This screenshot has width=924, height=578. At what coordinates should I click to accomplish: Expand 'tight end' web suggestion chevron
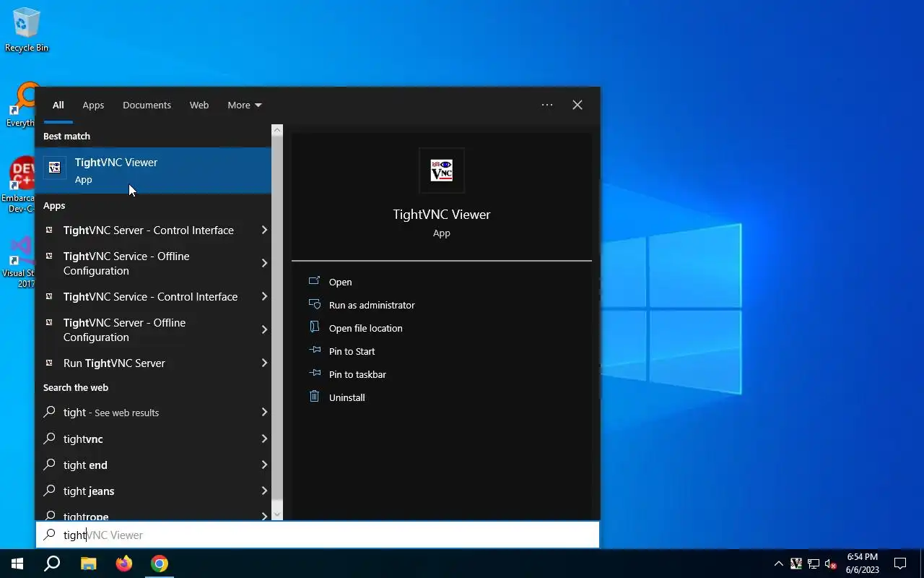pyautogui.click(x=264, y=465)
